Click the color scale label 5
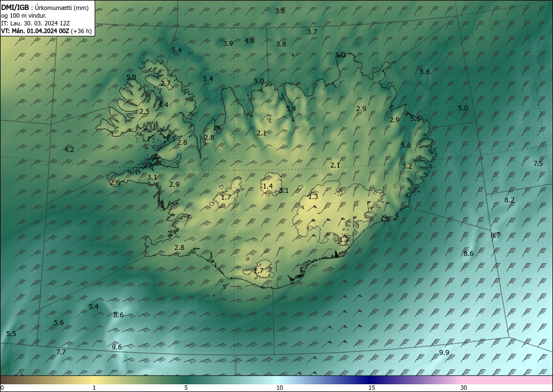 coord(186,388)
